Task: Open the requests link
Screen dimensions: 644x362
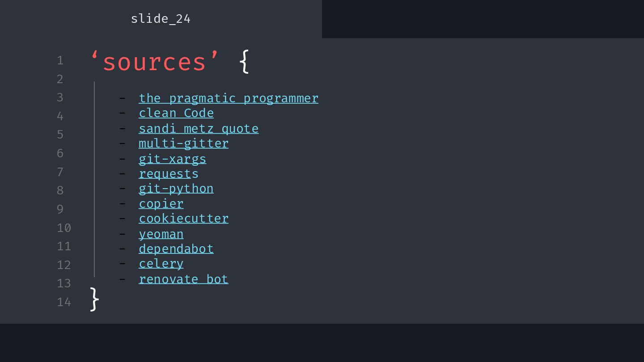Action: click(169, 174)
